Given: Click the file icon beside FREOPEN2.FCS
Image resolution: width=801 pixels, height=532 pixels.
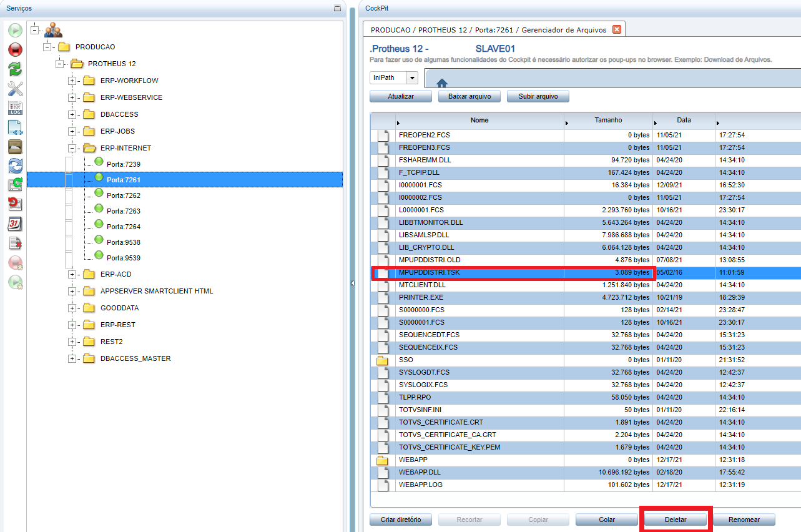Looking at the screenshot, I should tap(382, 135).
